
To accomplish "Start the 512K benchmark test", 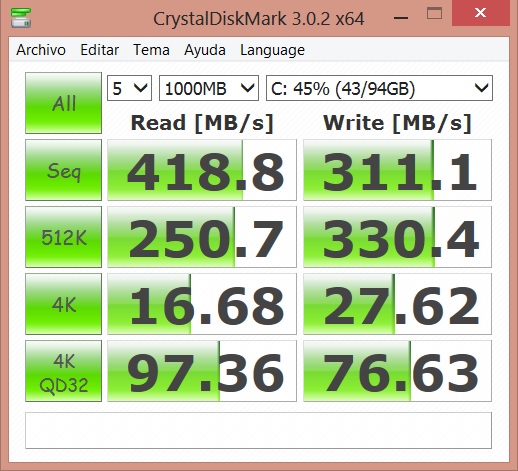I will [63, 237].
